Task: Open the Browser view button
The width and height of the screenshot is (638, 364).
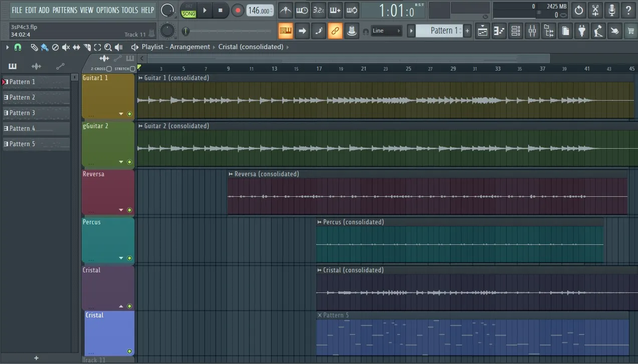Action: (x=549, y=31)
